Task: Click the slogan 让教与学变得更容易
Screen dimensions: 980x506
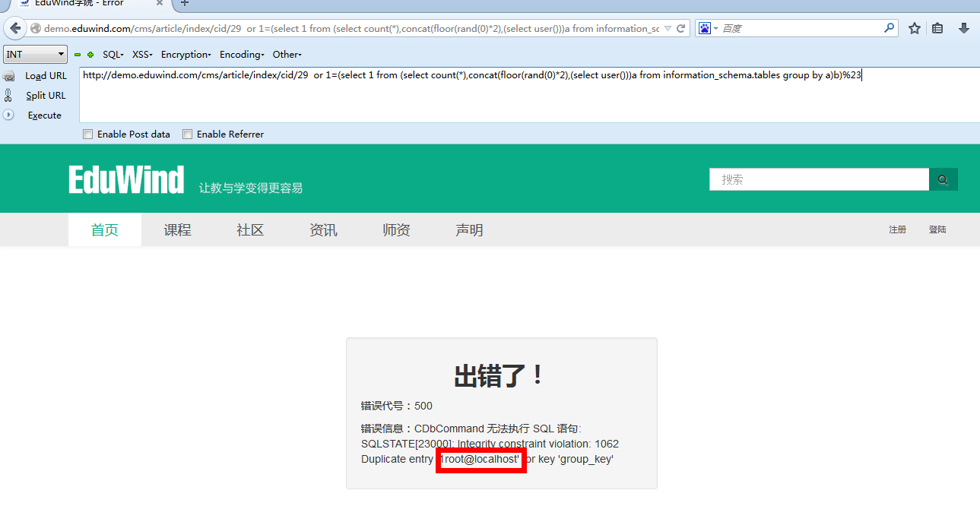Action: pos(251,188)
